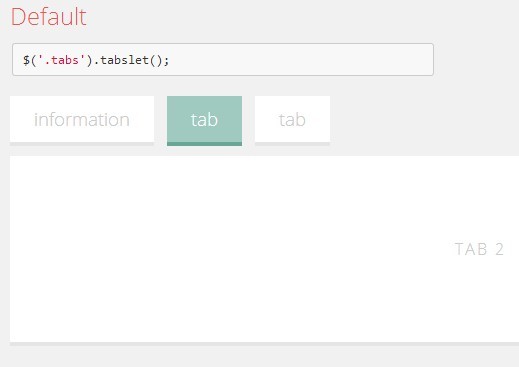
Task: Click the Default heading
Action: [x=49, y=16]
